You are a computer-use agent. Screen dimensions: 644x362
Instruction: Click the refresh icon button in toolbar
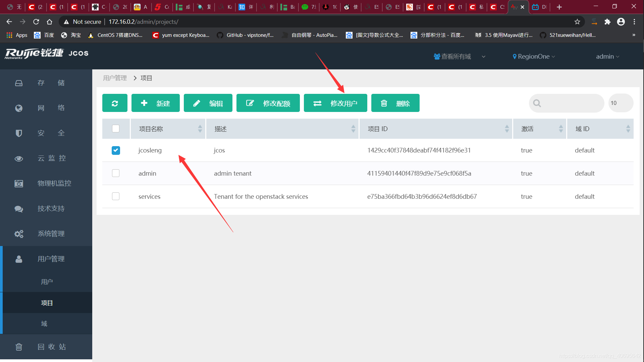115,103
